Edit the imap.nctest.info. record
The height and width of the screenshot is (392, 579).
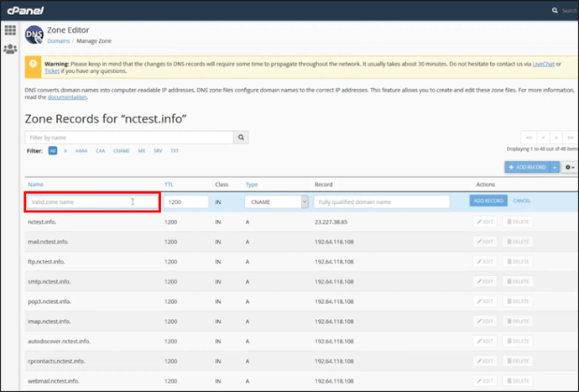[485, 321]
